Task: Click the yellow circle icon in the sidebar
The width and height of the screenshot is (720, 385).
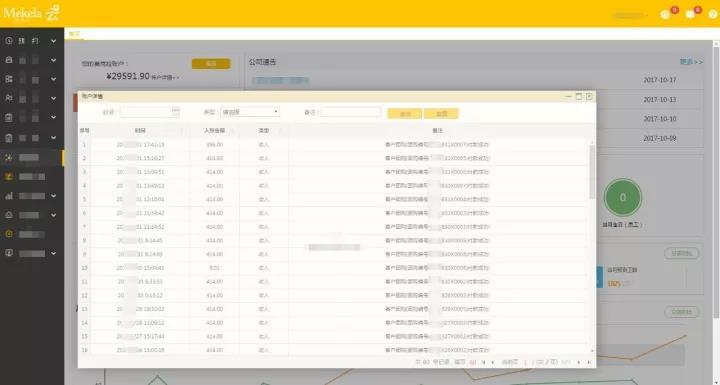Action: (9, 234)
